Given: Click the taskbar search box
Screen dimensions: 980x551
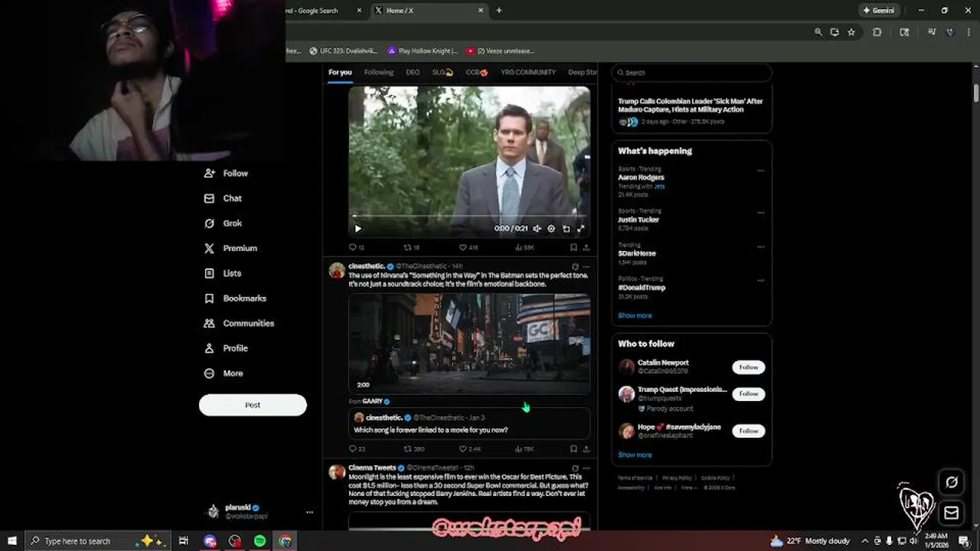Looking at the screenshot, I should (x=97, y=541).
